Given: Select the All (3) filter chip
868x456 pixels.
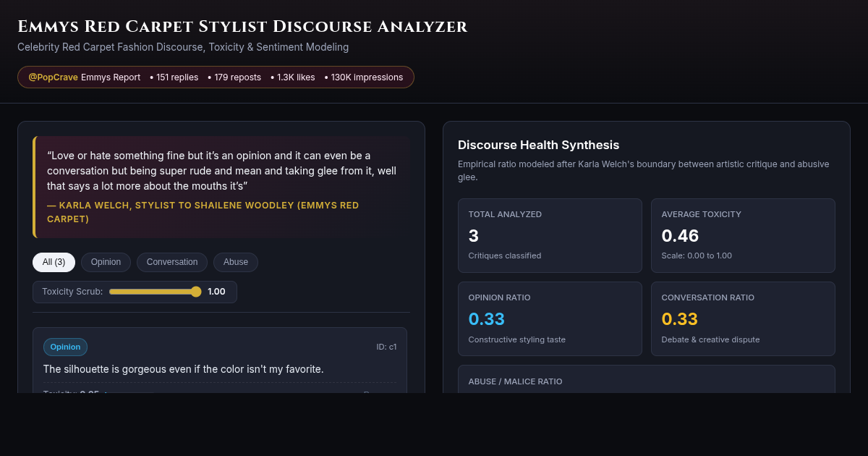Looking at the screenshot, I should pyautogui.click(x=54, y=262).
